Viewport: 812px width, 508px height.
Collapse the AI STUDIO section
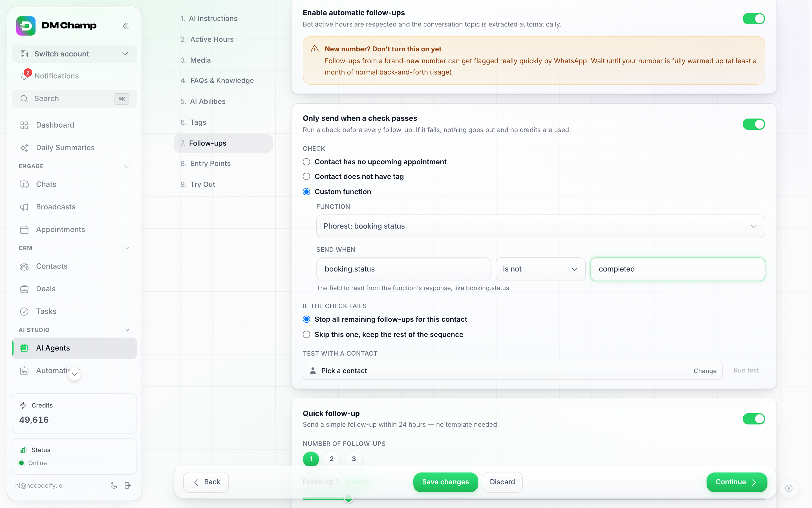pyautogui.click(x=127, y=330)
